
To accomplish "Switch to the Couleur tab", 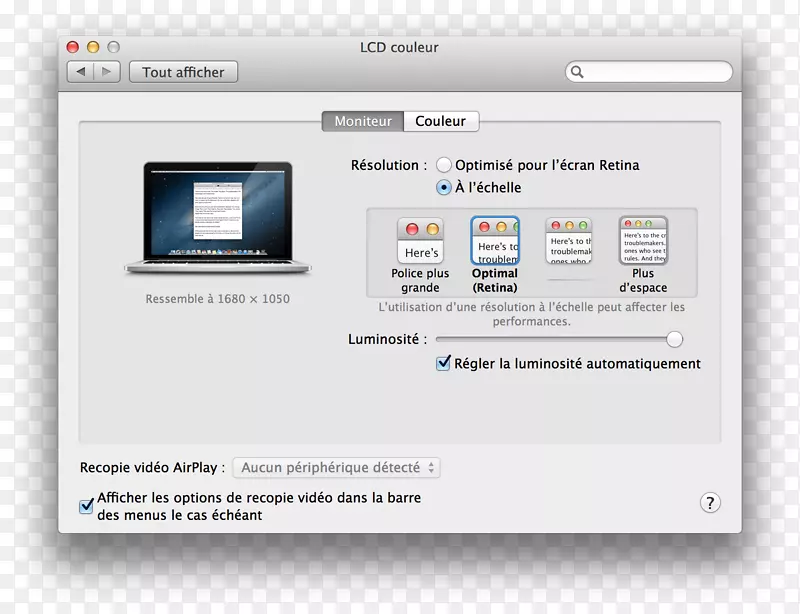I will pyautogui.click(x=441, y=120).
